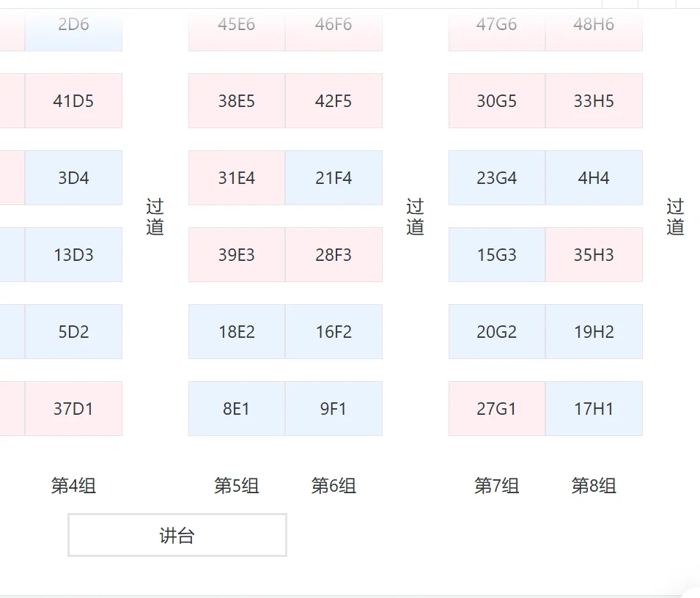
Task: Click the pink seat 31E4
Action: click(x=237, y=178)
